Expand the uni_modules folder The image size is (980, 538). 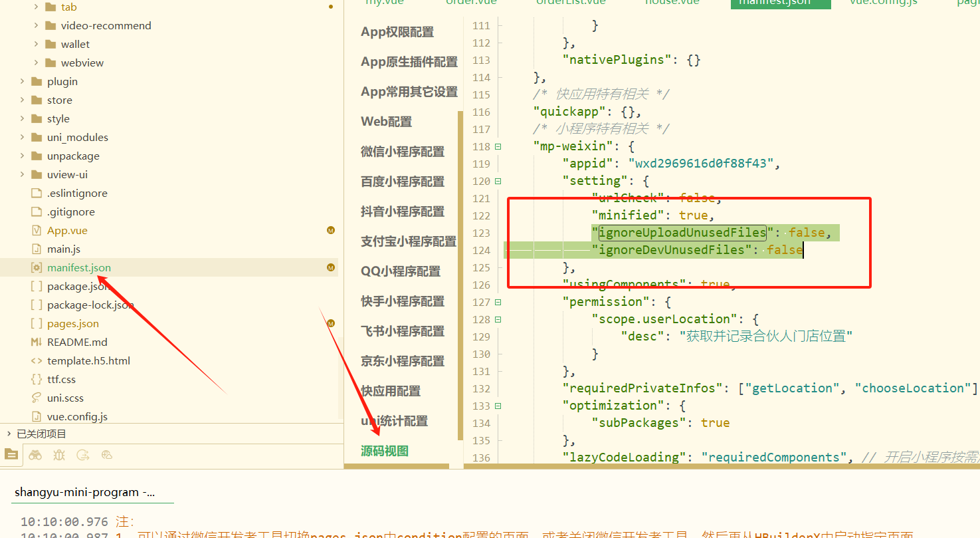coord(22,137)
